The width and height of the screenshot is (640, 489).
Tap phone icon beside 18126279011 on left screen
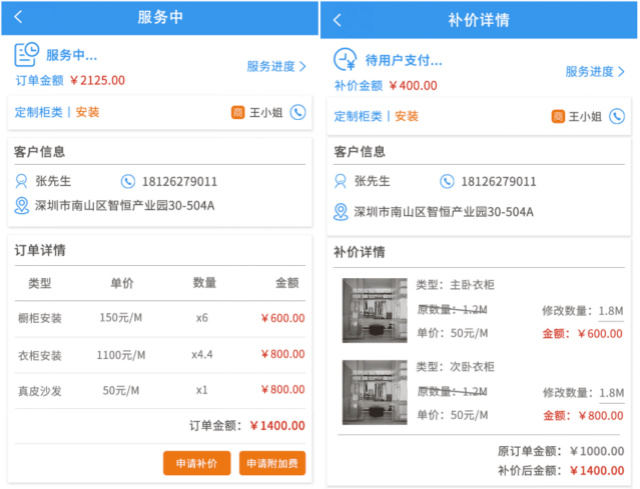tap(127, 181)
